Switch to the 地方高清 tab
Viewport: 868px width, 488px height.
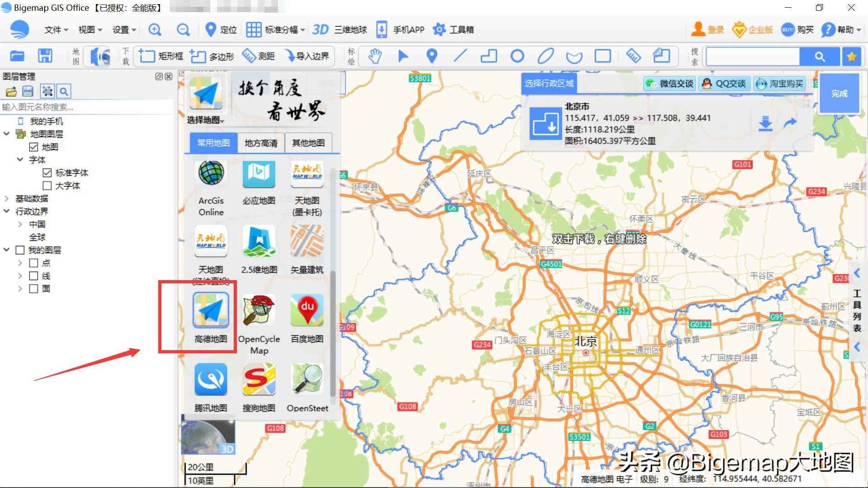pyautogui.click(x=260, y=143)
